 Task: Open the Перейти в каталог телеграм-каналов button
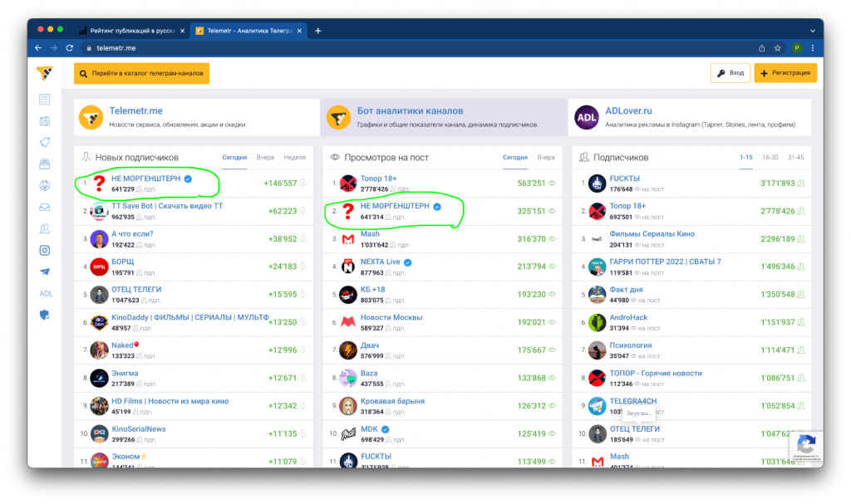click(141, 73)
